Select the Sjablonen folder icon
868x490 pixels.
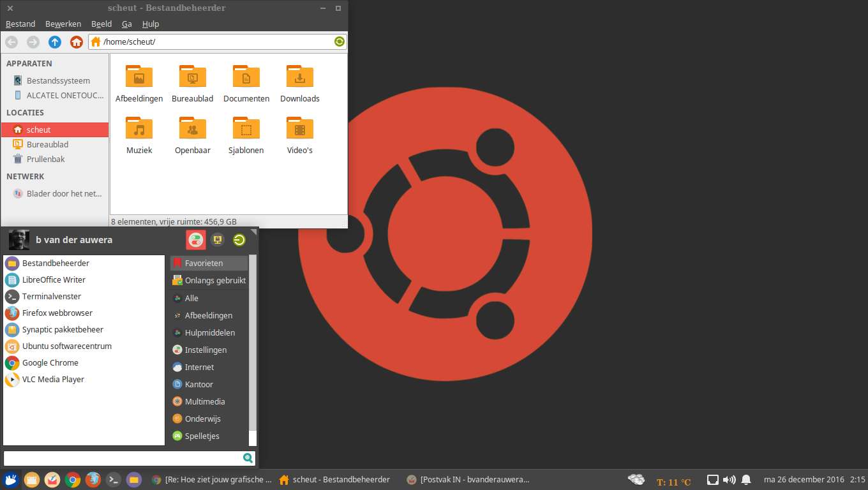point(246,128)
